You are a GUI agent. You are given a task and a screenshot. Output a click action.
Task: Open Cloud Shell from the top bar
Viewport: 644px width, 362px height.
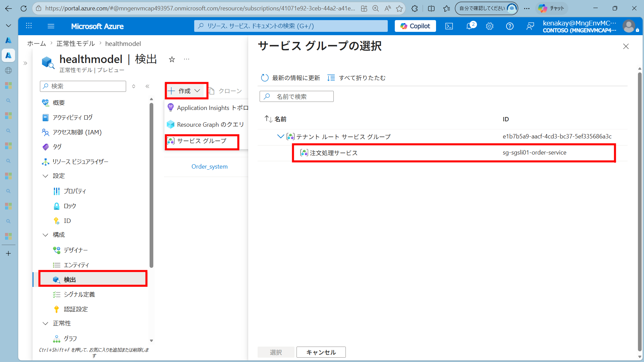(449, 26)
